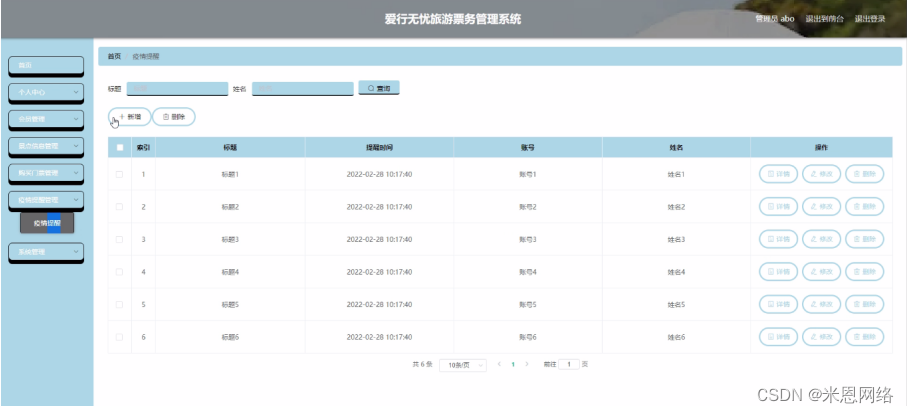Click 共 6 条 total count text

tap(423, 364)
